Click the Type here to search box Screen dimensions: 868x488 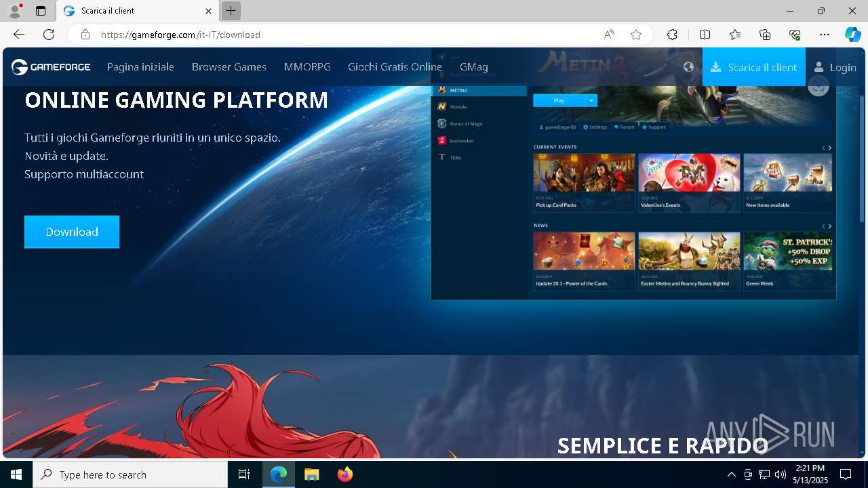(x=130, y=474)
